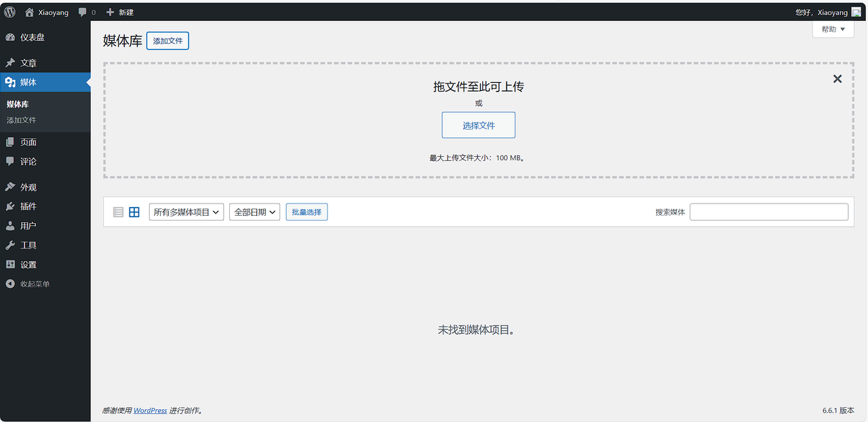Click the pushpin icon beside 文章
The width and height of the screenshot is (868, 422).
10,62
